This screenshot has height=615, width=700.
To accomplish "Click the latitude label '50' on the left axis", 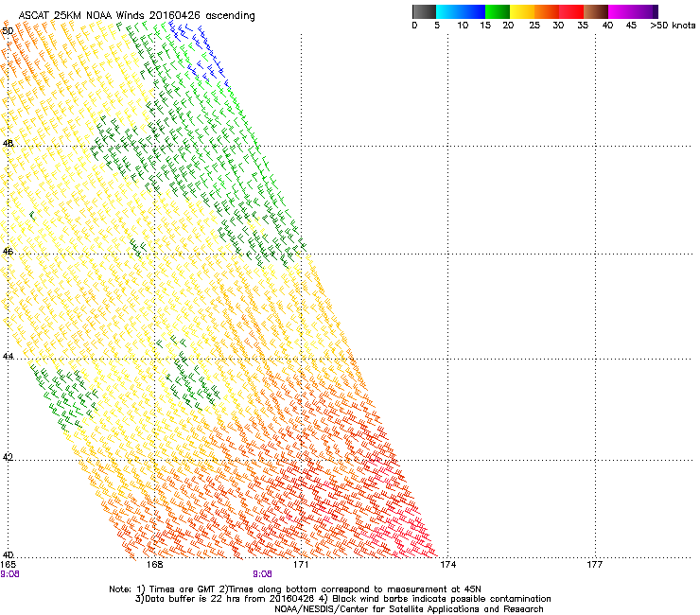I will pos(8,31).
